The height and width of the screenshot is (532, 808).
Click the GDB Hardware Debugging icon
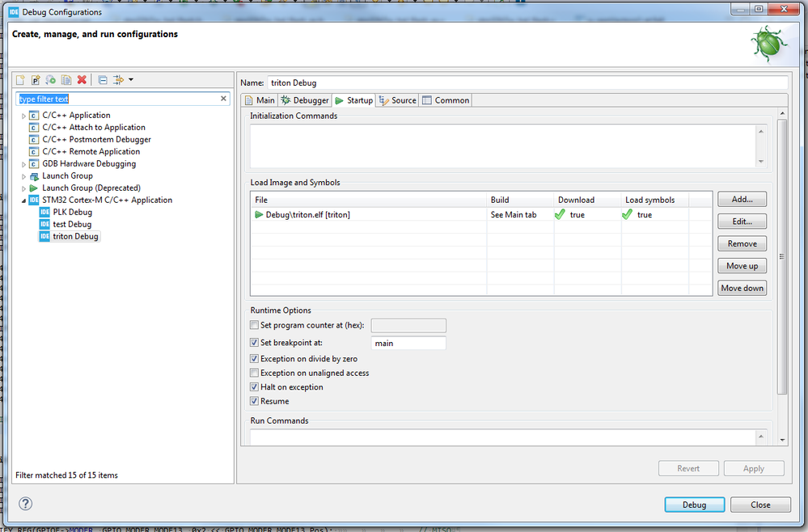[33, 164]
